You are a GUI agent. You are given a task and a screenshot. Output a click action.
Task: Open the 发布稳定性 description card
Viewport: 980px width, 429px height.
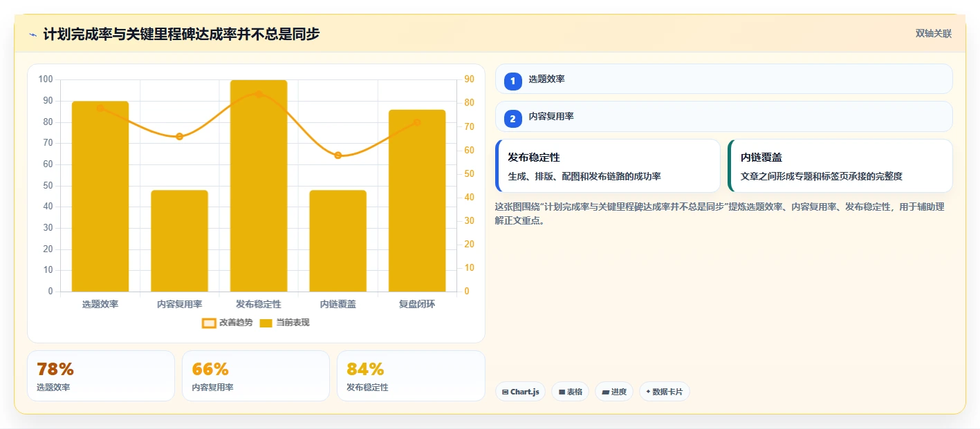click(608, 166)
